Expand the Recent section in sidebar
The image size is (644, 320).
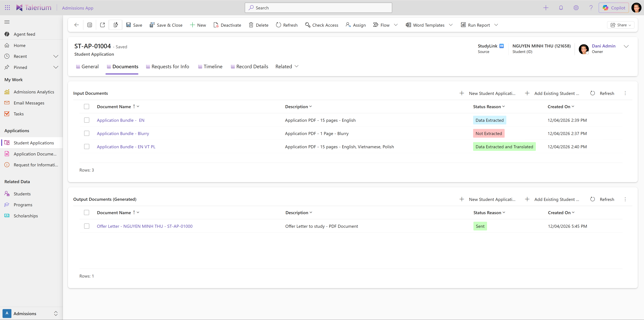click(x=56, y=57)
